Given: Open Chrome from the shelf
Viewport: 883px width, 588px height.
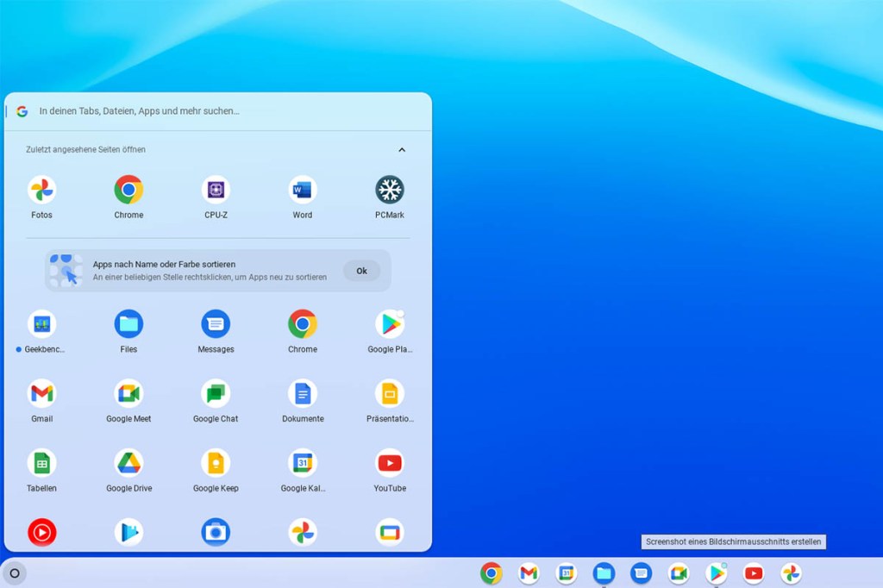Looking at the screenshot, I should [x=491, y=573].
